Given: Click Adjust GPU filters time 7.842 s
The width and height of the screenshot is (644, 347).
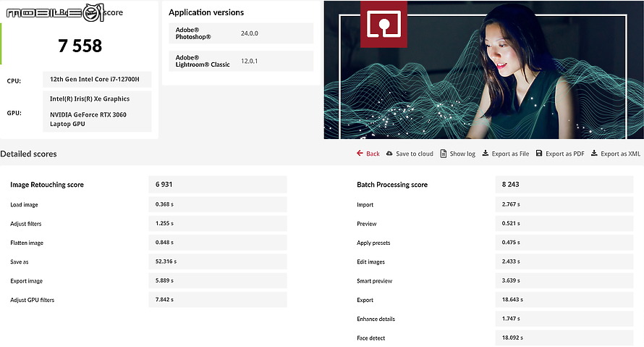Looking at the screenshot, I should (218, 300).
